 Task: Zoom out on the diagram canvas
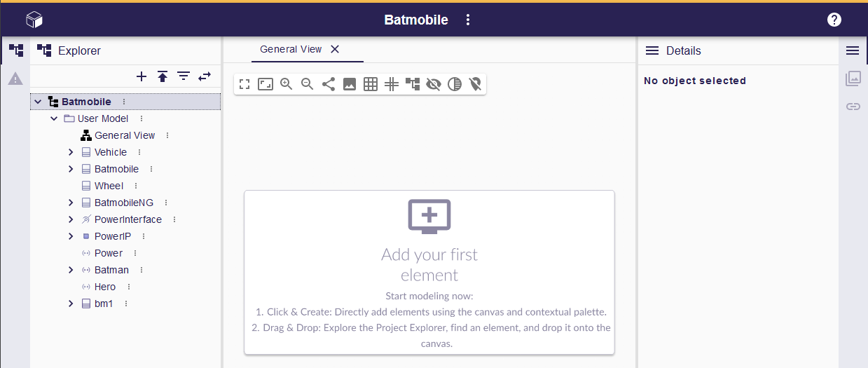point(307,85)
